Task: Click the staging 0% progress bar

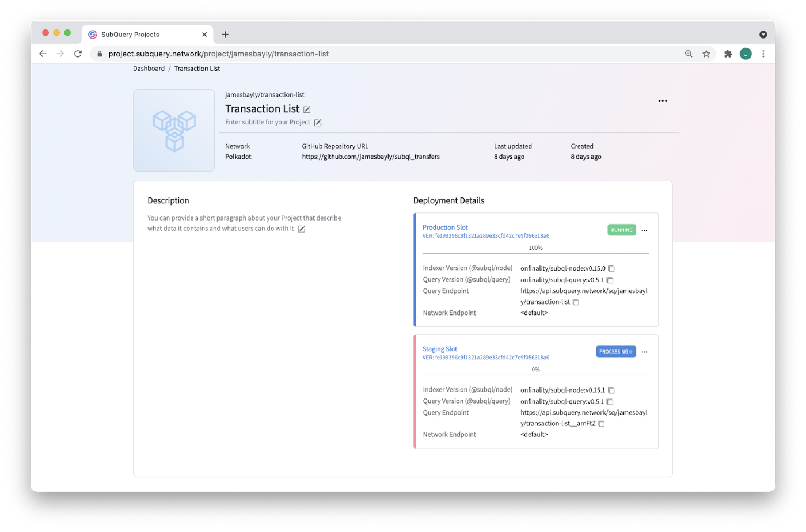Action: coord(536,375)
